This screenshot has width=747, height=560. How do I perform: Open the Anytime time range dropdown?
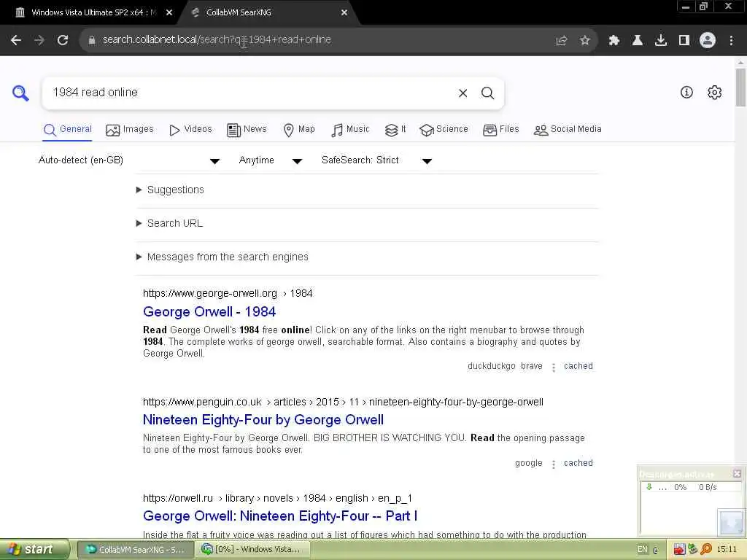click(270, 160)
